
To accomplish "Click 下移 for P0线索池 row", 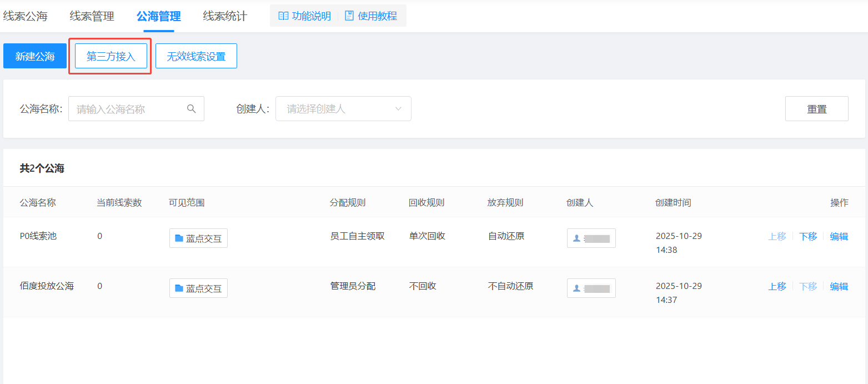I will [x=808, y=236].
